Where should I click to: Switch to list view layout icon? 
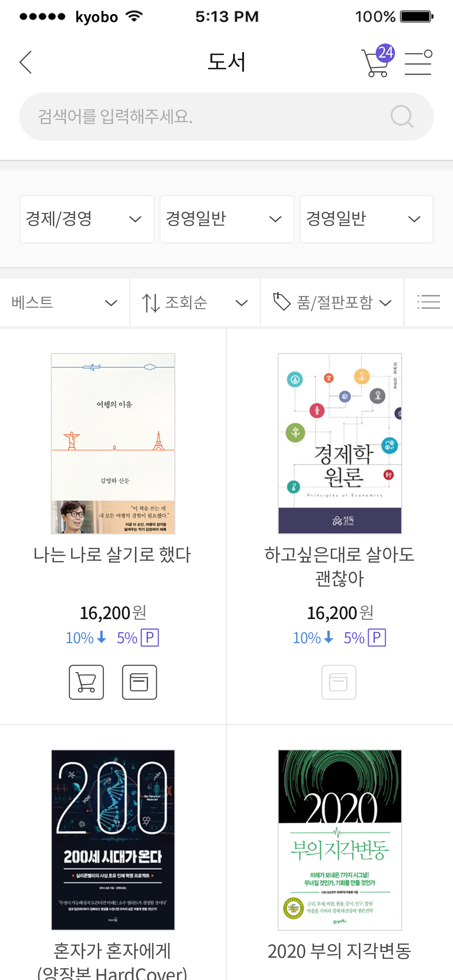[428, 303]
